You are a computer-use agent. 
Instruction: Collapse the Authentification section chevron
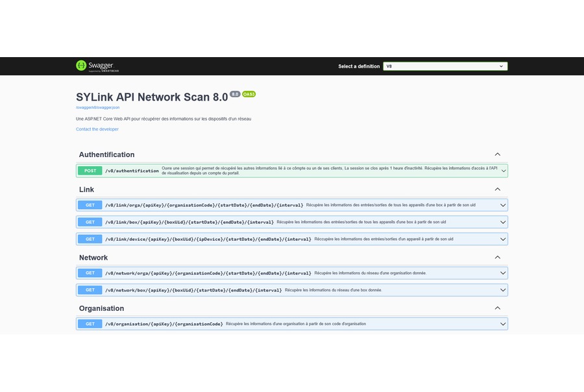tap(497, 154)
